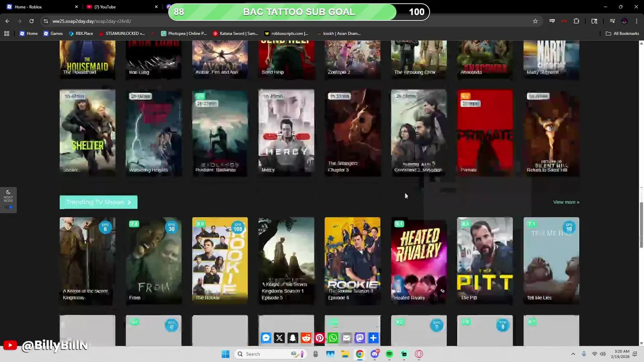Open taskbar clock showing 3:20 AM
Screen dimensions: 644x362
[621, 354]
